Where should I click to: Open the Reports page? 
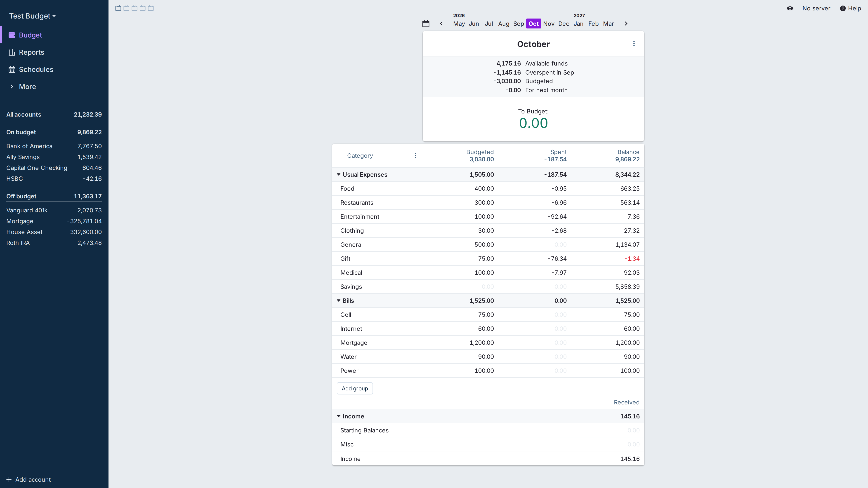pyautogui.click(x=31, y=52)
